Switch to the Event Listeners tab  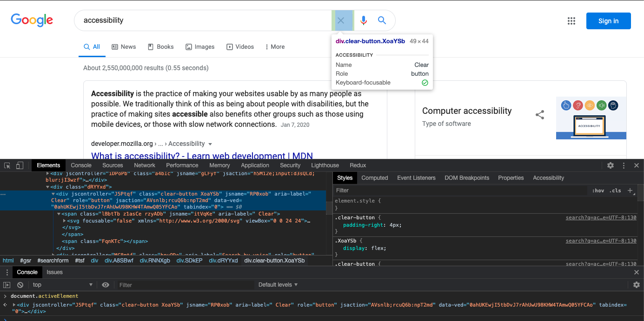416,178
